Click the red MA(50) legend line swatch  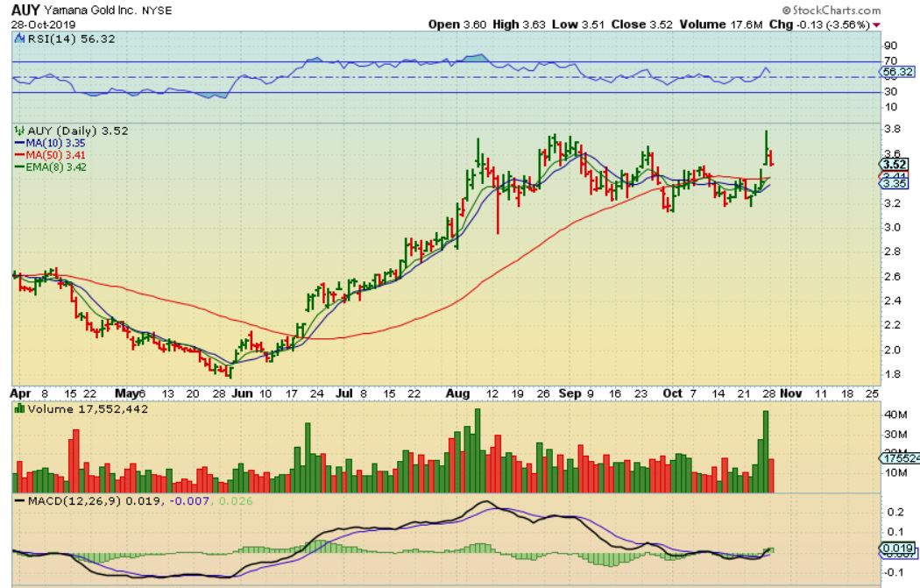tap(19, 155)
